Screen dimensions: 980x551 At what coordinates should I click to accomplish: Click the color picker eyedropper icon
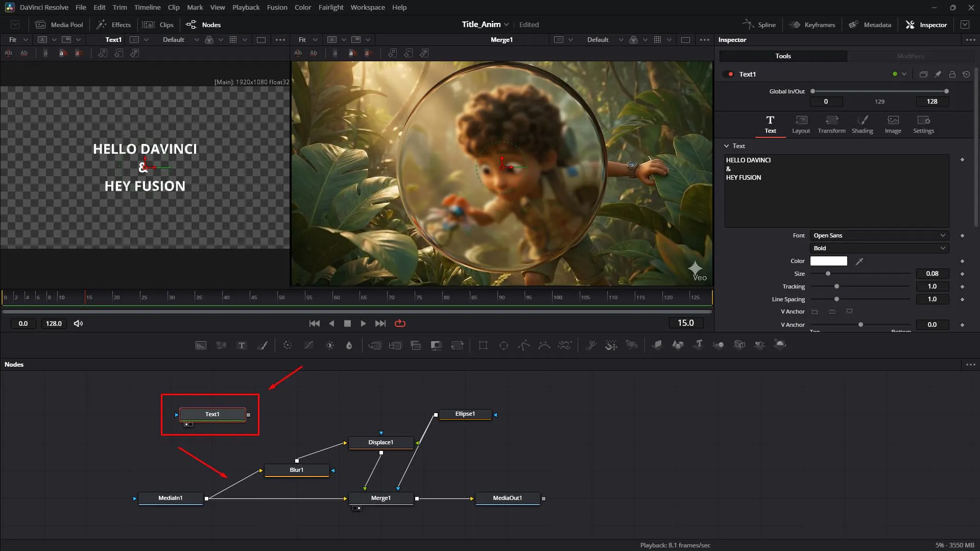(859, 261)
